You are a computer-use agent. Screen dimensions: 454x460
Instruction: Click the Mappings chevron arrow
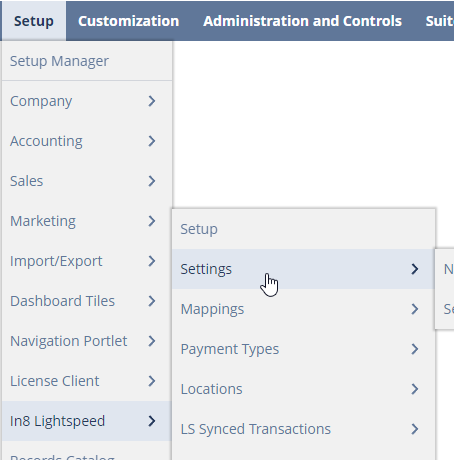[415, 309]
